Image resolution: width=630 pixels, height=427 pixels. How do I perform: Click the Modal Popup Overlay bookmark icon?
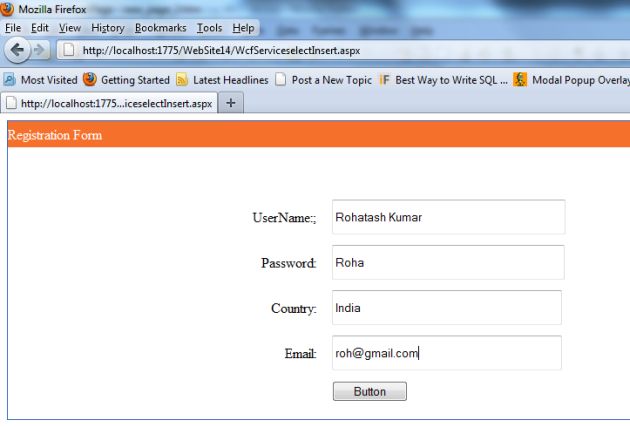click(x=520, y=80)
